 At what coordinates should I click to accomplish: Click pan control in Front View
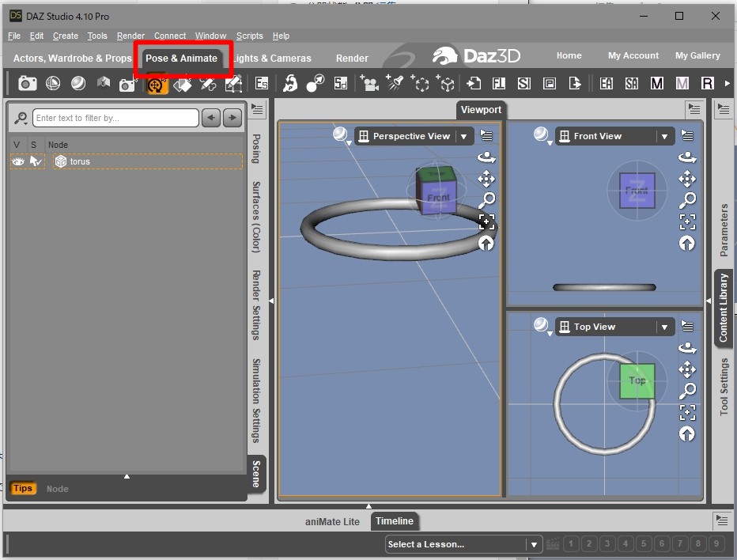point(687,179)
